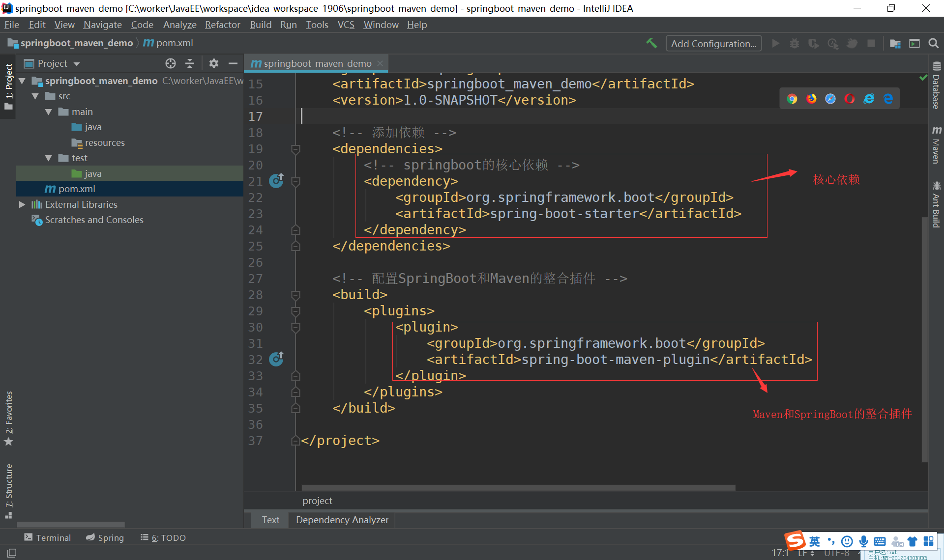Open pom.xml in Chrome browser icon

(x=792, y=99)
